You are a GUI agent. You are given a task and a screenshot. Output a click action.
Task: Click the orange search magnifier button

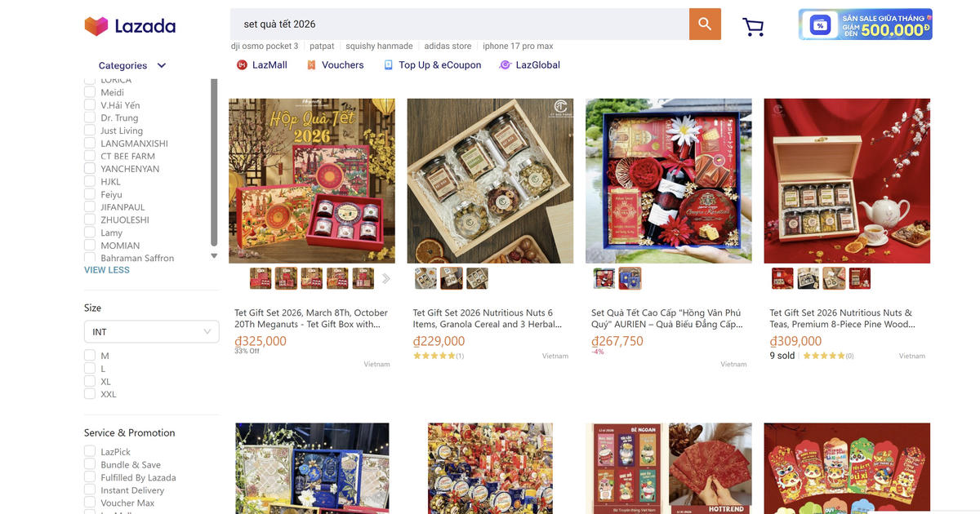tap(705, 24)
